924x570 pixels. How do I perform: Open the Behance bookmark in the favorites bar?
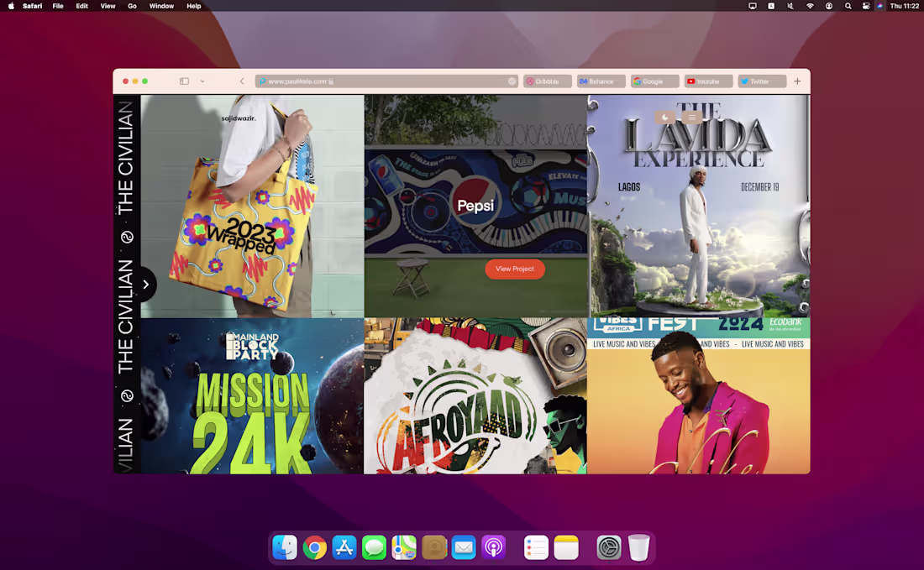click(600, 81)
